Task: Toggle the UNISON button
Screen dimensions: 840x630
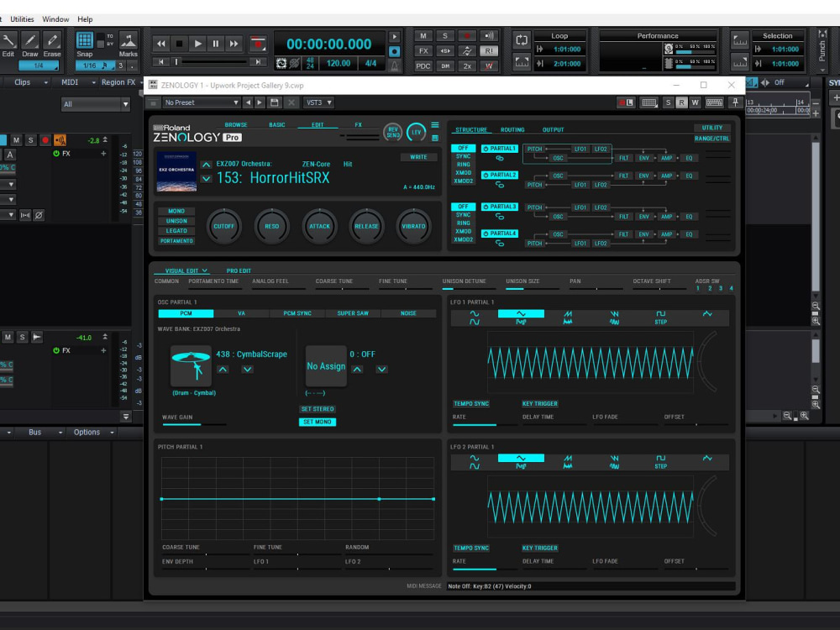Action: pos(176,221)
